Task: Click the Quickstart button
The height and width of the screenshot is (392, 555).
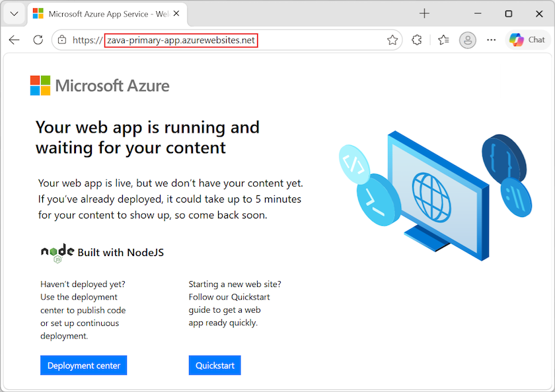Action: point(215,365)
